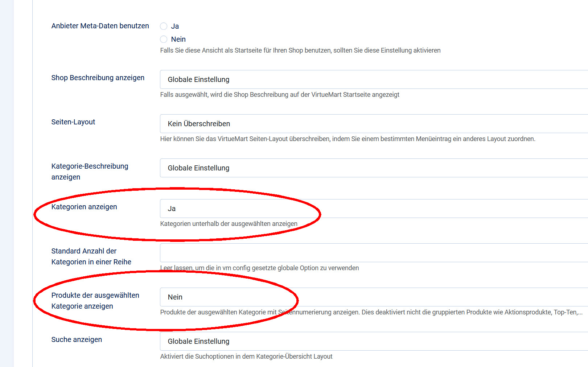Open the Produkte der ausgewählten Kategorie dropdown

374,297
